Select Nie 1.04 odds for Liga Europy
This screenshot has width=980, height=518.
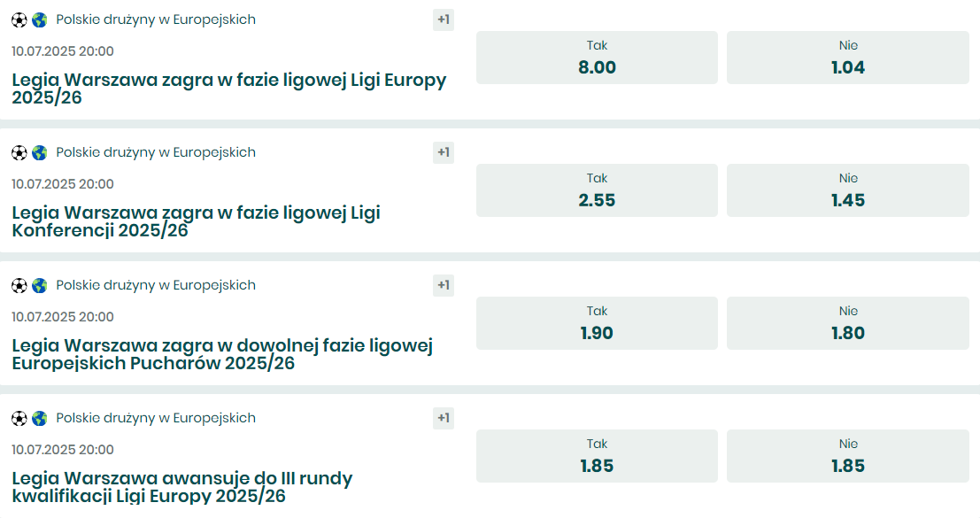847,58
